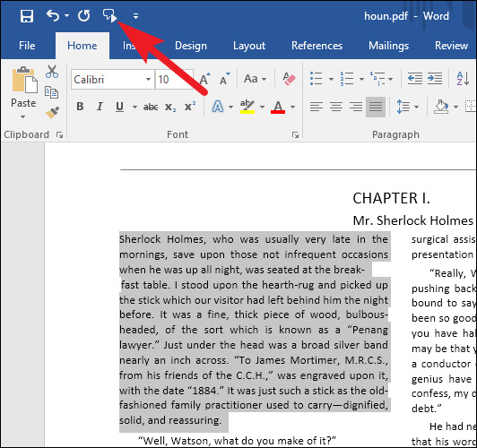Click the Save icon in Quick Access Toolbar

coord(27,15)
